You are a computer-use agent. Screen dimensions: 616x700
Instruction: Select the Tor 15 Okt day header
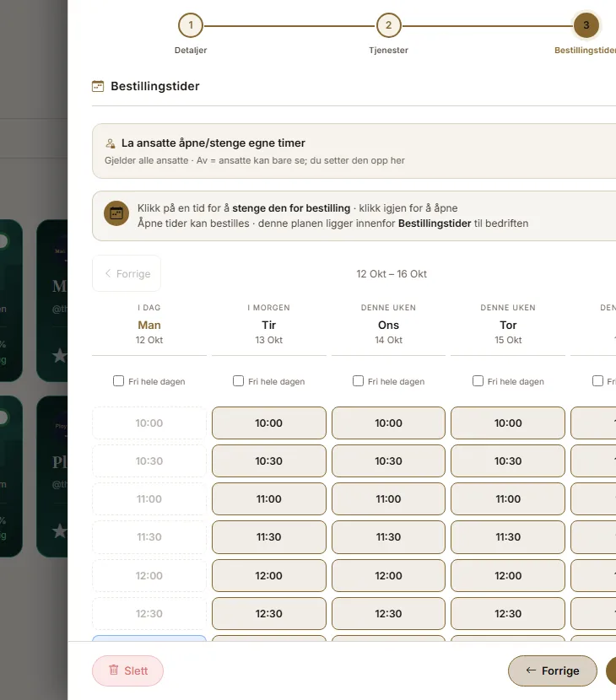(x=508, y=326)
